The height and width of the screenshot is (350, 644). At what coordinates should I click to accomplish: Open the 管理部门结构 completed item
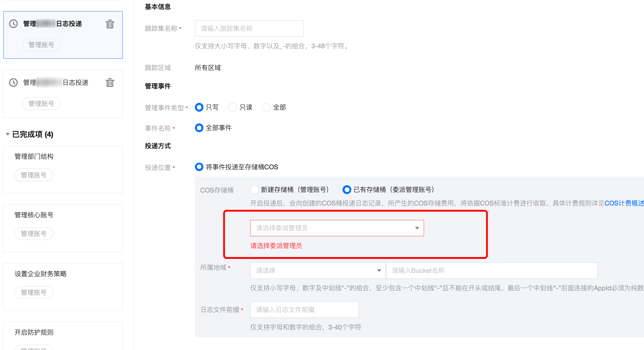(x=34, y=156)
